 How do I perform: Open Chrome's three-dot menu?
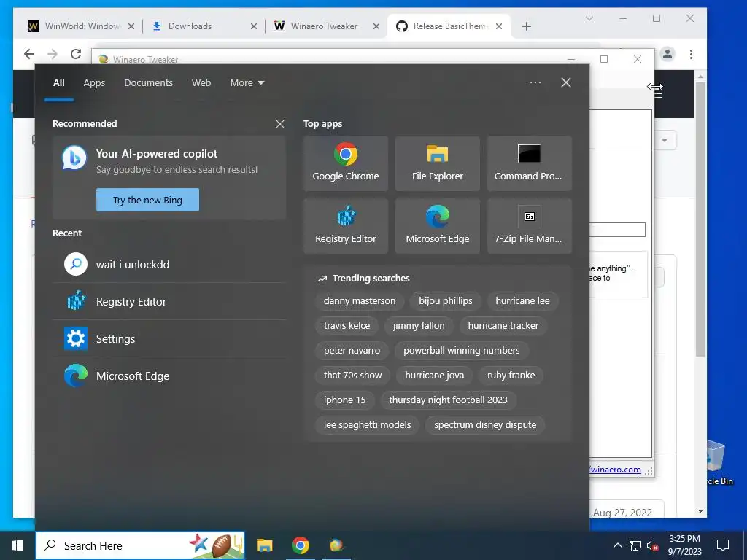pos(691,54)
